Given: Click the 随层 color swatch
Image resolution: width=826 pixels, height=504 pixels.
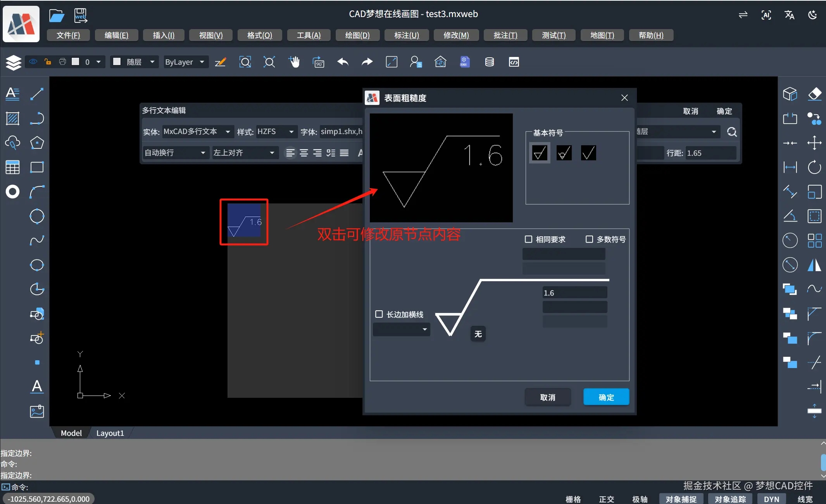Looking at the screenshot, I should pyautogui.click(x=117, y=62).
